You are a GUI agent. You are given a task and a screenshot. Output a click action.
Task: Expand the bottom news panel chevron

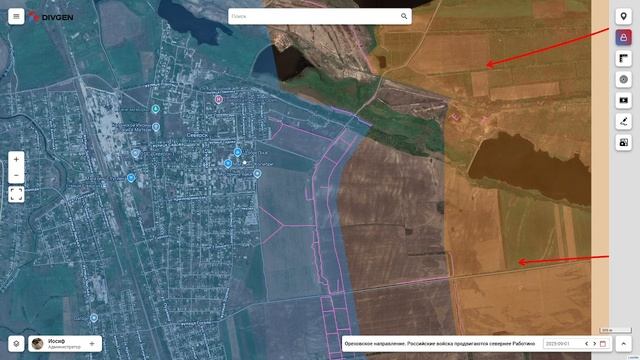coord(623,344)
